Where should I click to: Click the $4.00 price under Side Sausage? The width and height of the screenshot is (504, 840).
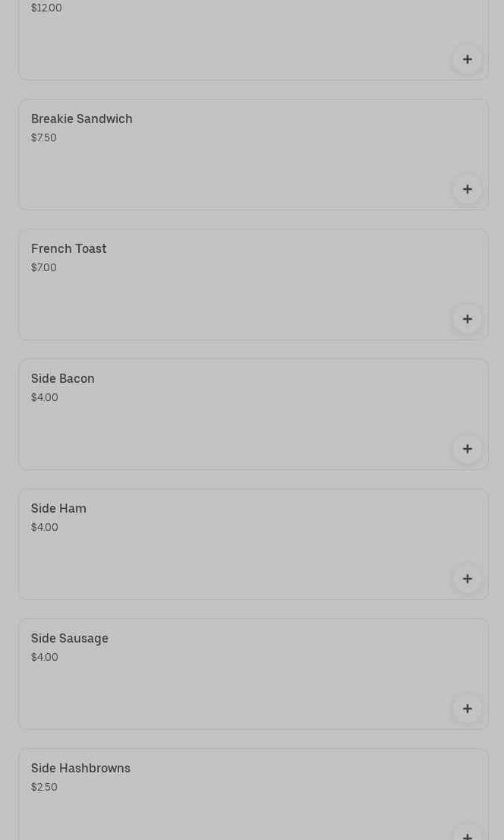(45, 658)
